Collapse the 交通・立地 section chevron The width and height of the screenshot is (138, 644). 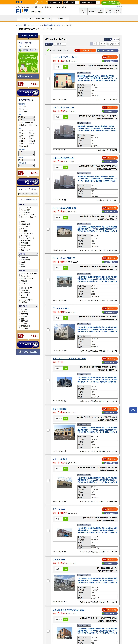[37, 204]
